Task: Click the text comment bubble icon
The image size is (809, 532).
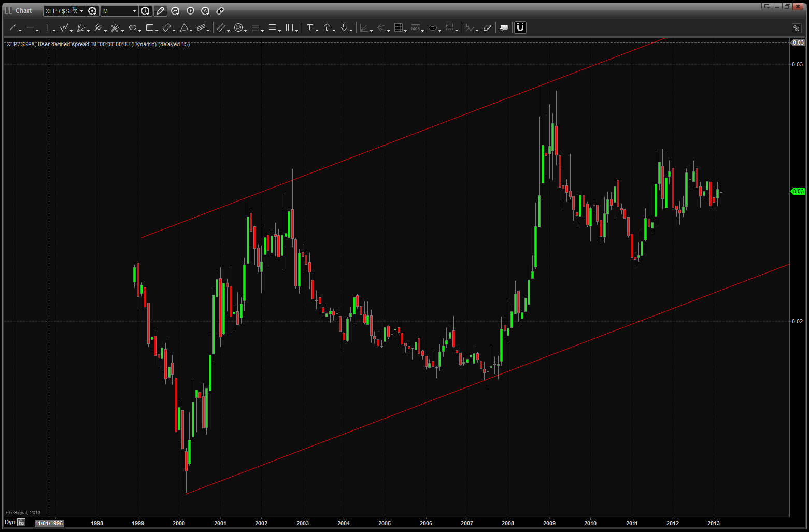Action: click(x=504, y=28)
